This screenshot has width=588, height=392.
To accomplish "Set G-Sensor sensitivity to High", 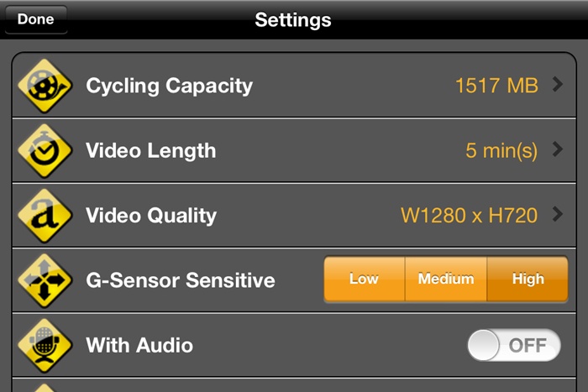I will pyautogui.click(x=528, y=279).
